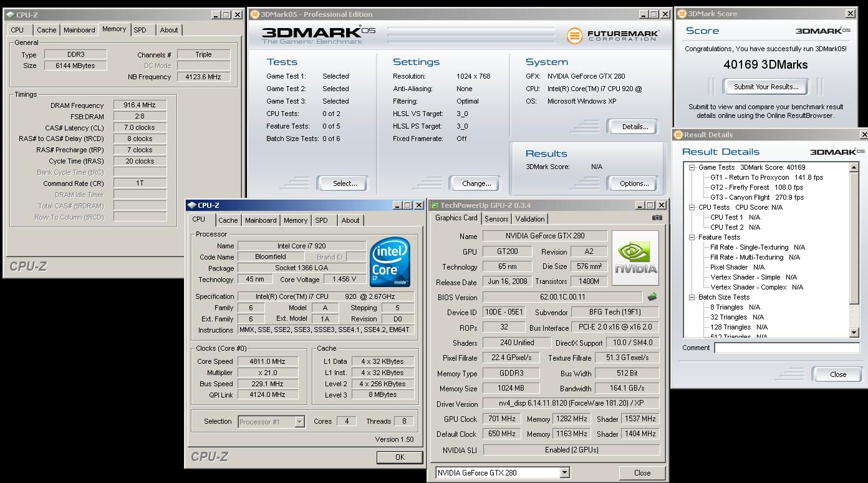Click the GPU-Z screenshot camera icon

click(x=657, y=218)
